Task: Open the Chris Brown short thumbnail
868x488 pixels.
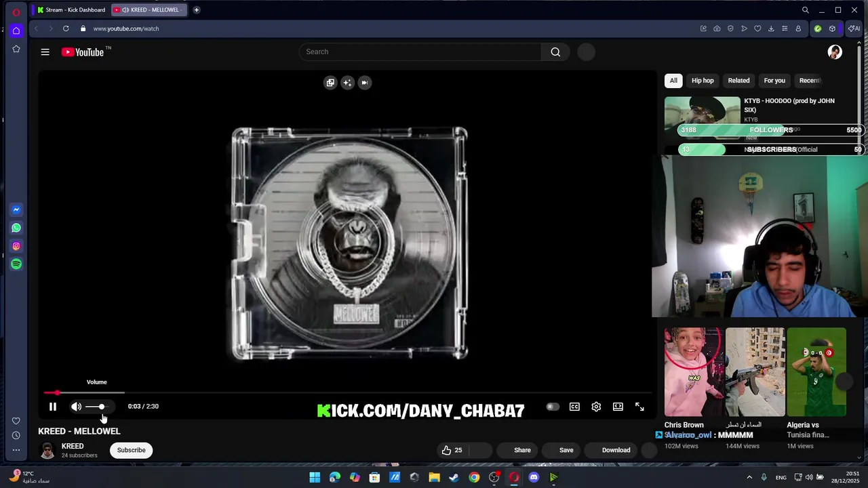Action: coord(692,372)
